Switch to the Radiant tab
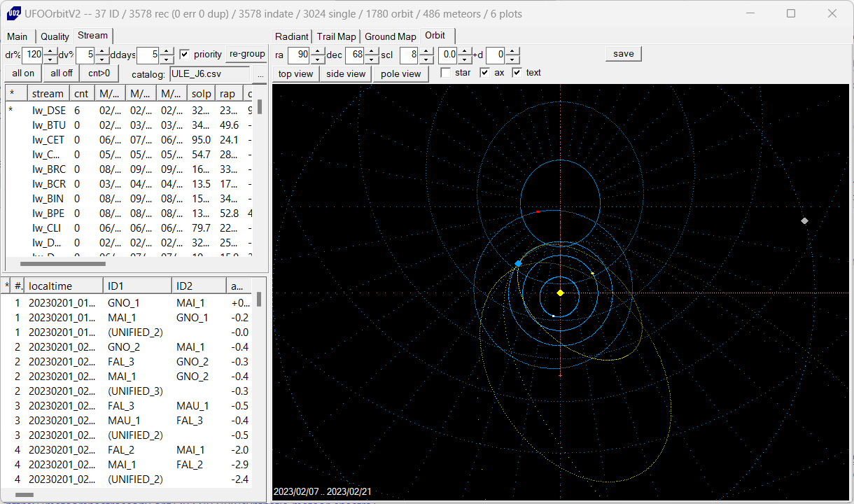 coord(292,36)
